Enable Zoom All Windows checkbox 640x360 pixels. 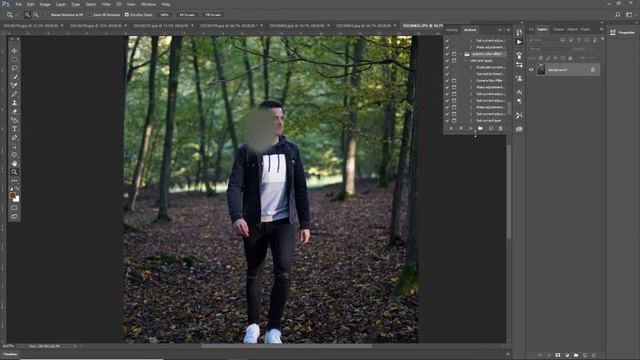coord(90,15)
